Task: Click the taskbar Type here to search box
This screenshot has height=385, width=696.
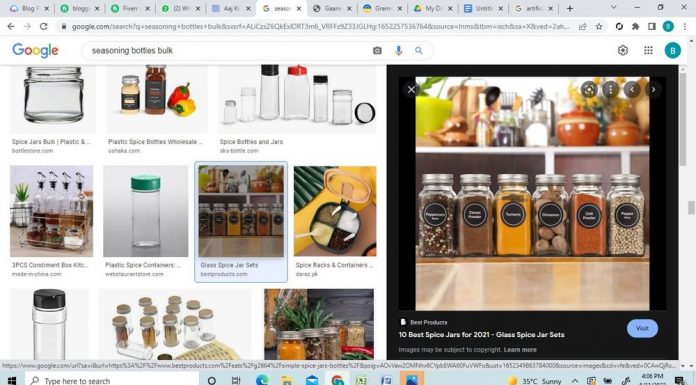Action: 111,381
